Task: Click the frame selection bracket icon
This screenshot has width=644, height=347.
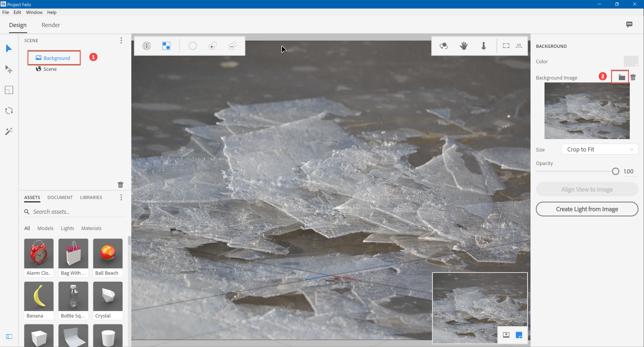Action: [x=506, y=46]
